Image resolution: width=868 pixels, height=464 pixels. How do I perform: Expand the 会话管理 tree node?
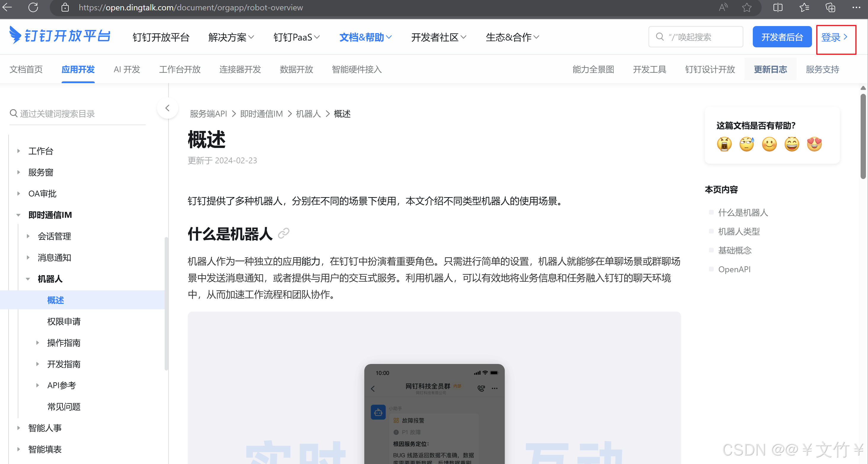tap(28, 236)
